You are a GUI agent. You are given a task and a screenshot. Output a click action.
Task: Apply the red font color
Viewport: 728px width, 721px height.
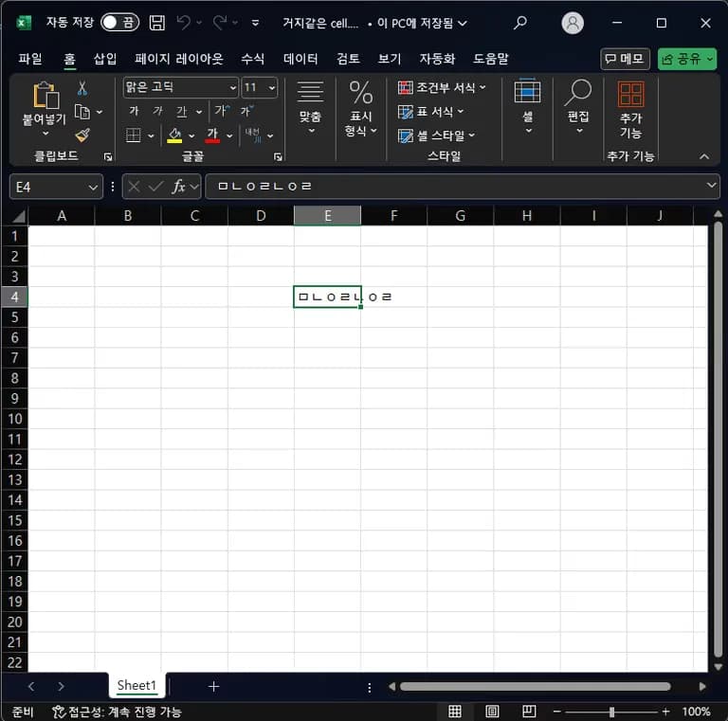click(x=212, y=135)
